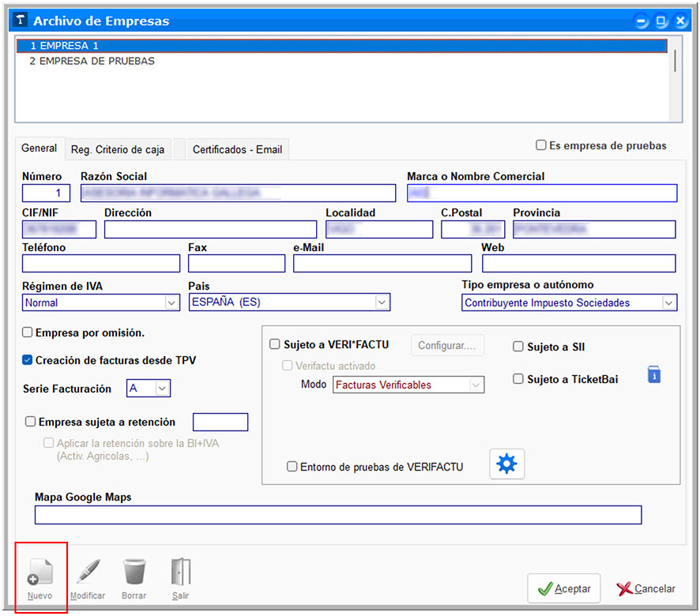Enable Es empresa de pruebas checkbox
Image resolution: width=700 pixels, height=616 pixels.
[x=541, y=145]
